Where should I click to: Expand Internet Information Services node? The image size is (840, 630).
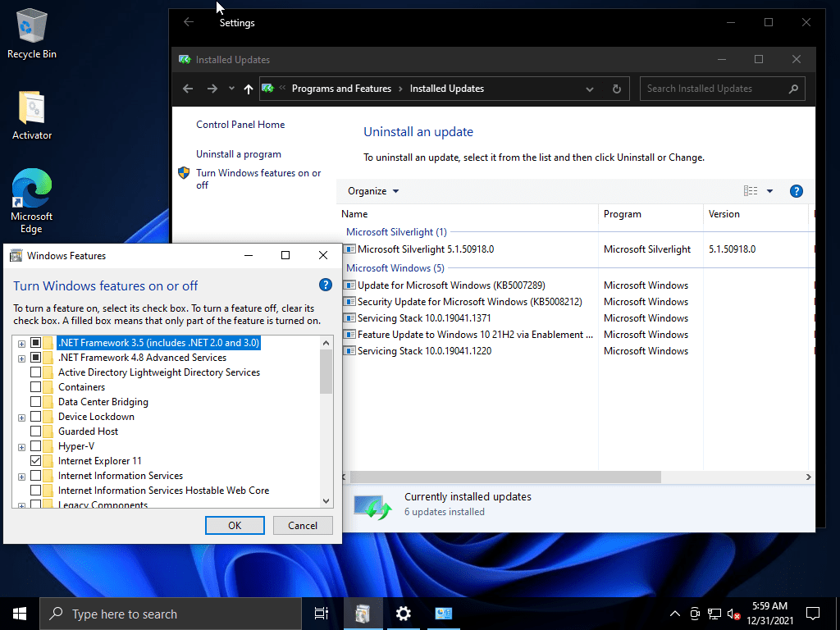click(21, 477)
